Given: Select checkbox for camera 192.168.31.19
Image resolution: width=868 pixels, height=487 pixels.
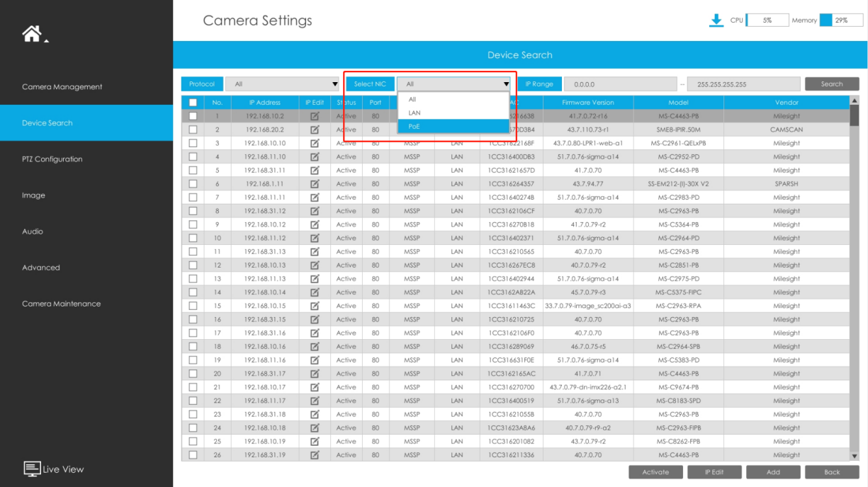Looking at the screenshot, I should coord(193,455).
